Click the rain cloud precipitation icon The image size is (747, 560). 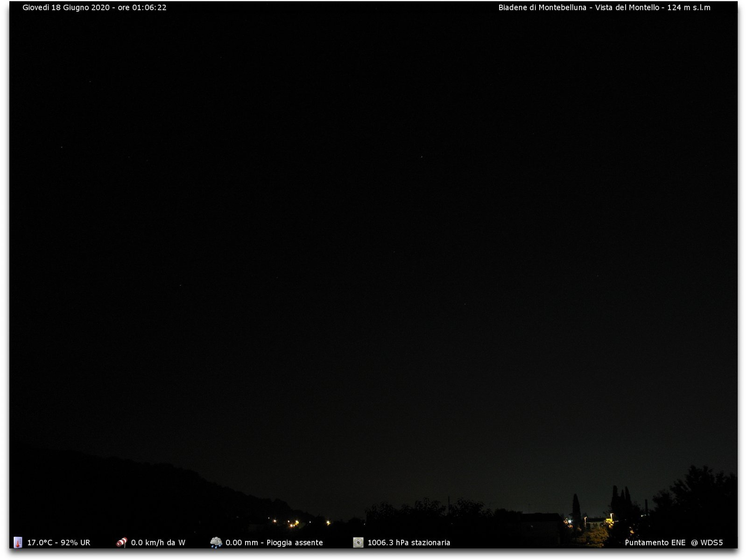(x=216, y=542)
